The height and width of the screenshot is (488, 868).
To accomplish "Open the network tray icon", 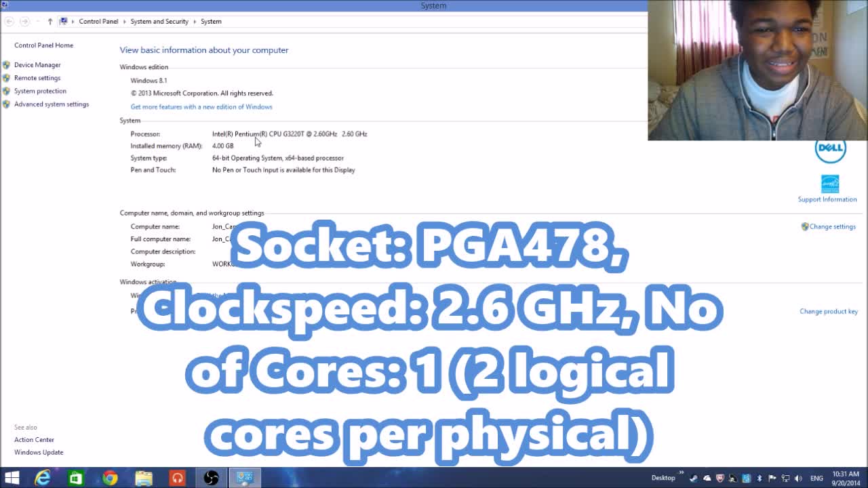I will coord(785,479).
